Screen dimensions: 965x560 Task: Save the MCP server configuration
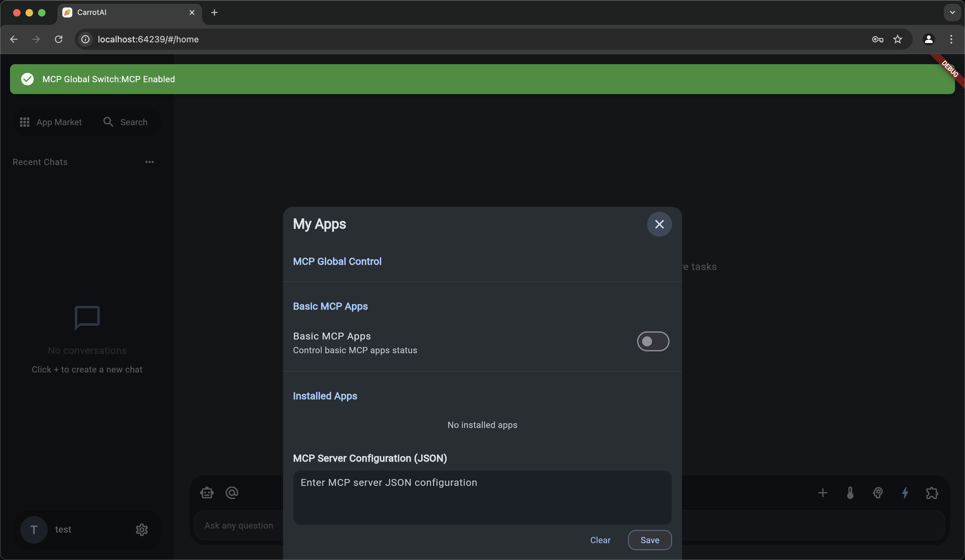click(650, 540)
